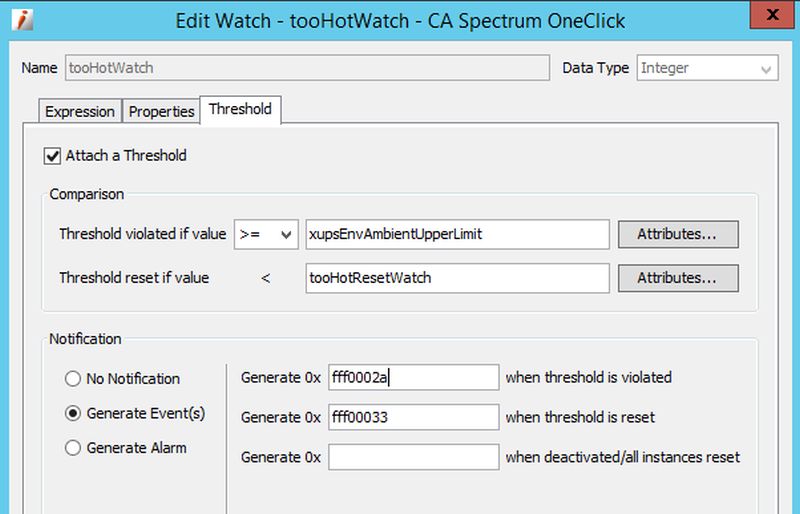The image size is (800, 514).
Task: Expand the >= comparison operator dropdown
Action: pyautogui.click(x=266, y=234)
